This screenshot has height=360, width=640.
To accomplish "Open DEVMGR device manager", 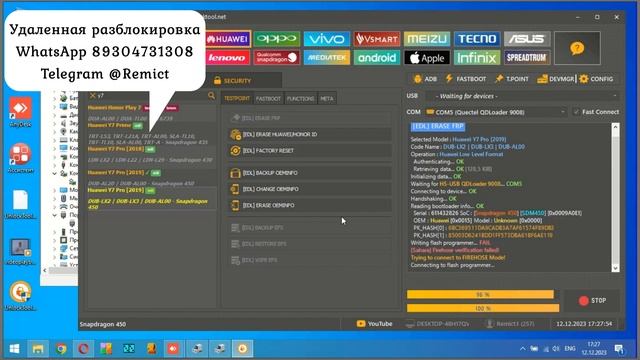I will (x=556, y=79).
